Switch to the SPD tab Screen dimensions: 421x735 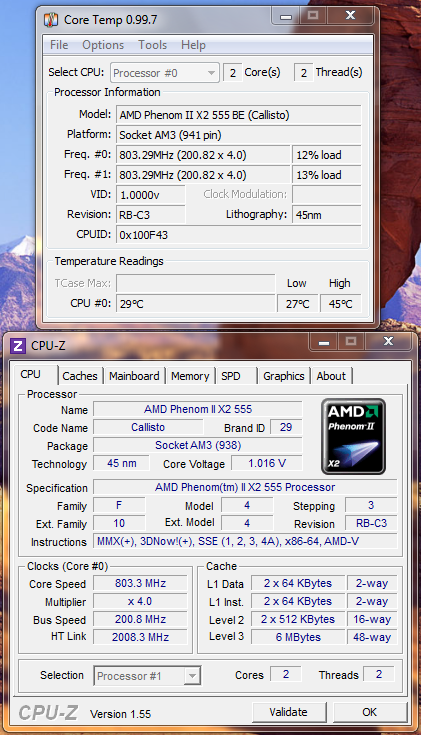tap(231, 376)
